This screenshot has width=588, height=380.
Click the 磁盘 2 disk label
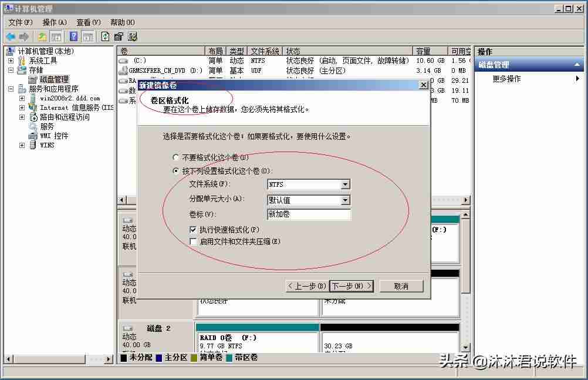(x=158, y=328)
